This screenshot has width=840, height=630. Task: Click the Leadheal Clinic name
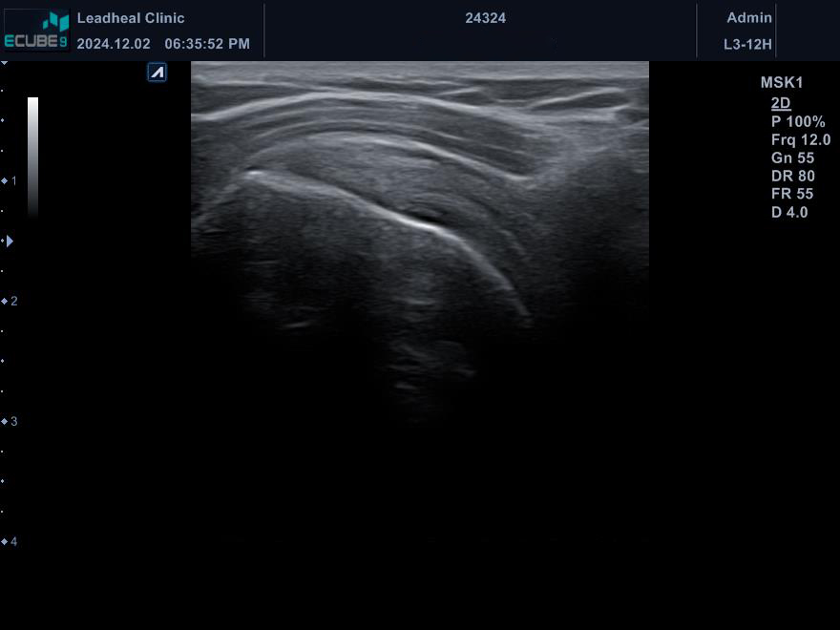coord(131,18)
